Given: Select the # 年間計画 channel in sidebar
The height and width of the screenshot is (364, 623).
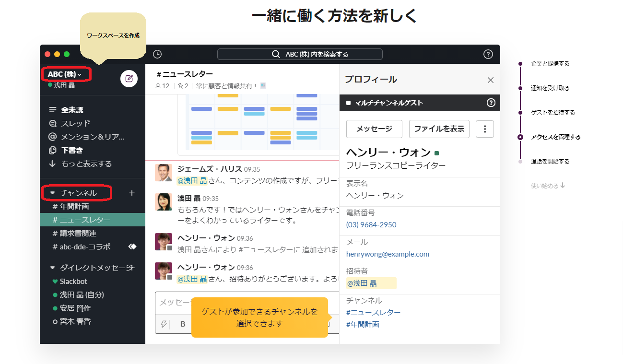Looking at the screenshot, I should (92, 206).
